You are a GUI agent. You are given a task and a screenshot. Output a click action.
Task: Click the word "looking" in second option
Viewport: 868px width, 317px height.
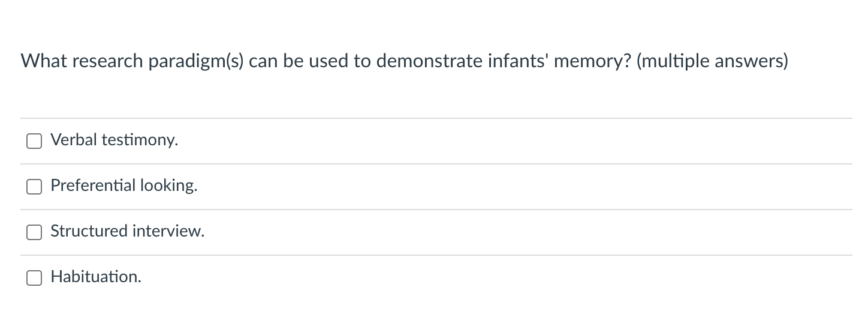coord(168,186)
